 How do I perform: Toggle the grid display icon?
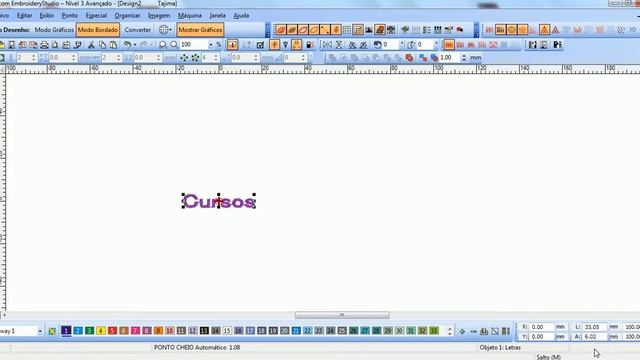[347, 30]
